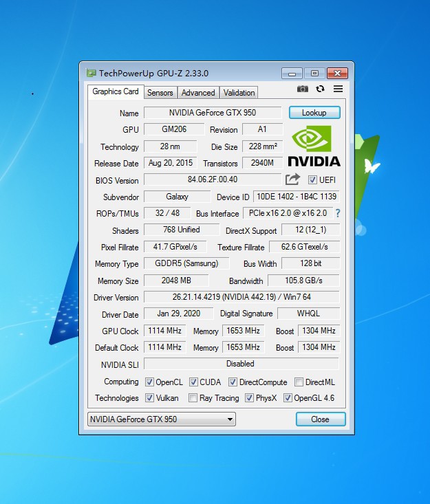Click DirectX Support value 12 (12_1)
Screen dimensions: 430x504
311,230
